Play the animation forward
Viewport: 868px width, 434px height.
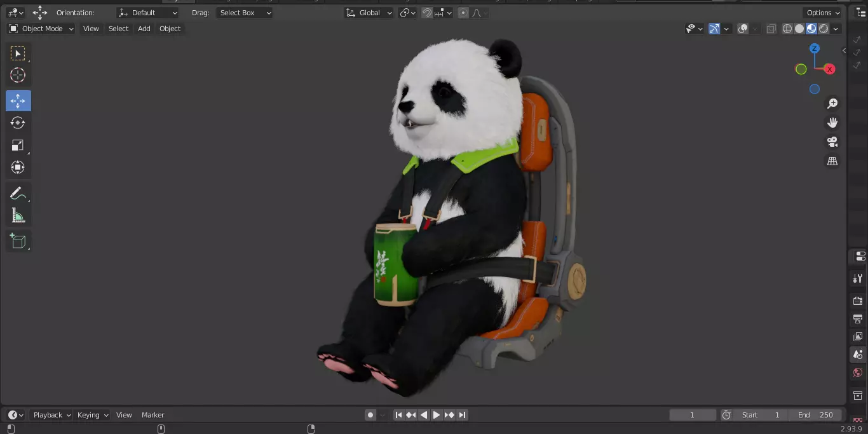coord(437,415)
